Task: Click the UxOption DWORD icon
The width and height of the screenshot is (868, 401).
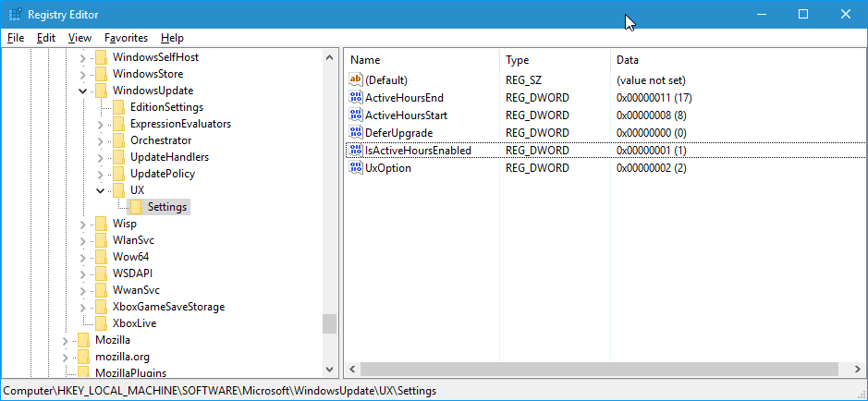Action: pos(355,167)
